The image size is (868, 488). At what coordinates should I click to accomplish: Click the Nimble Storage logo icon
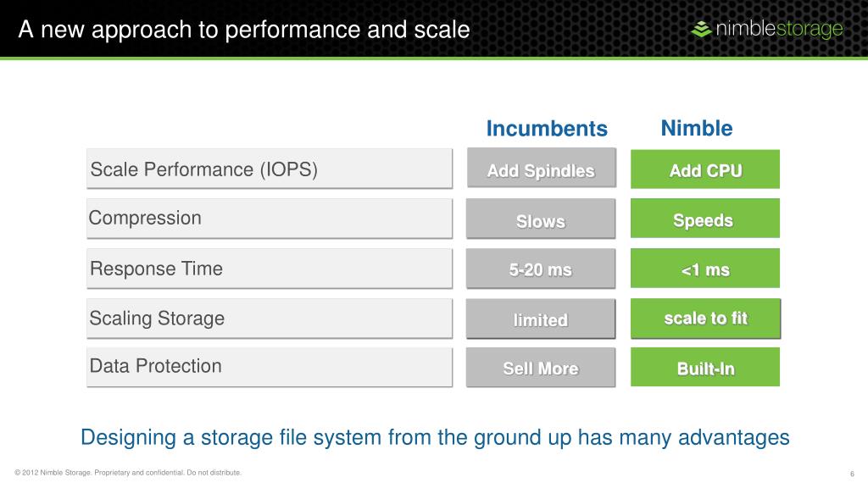(x=701, y=29)
